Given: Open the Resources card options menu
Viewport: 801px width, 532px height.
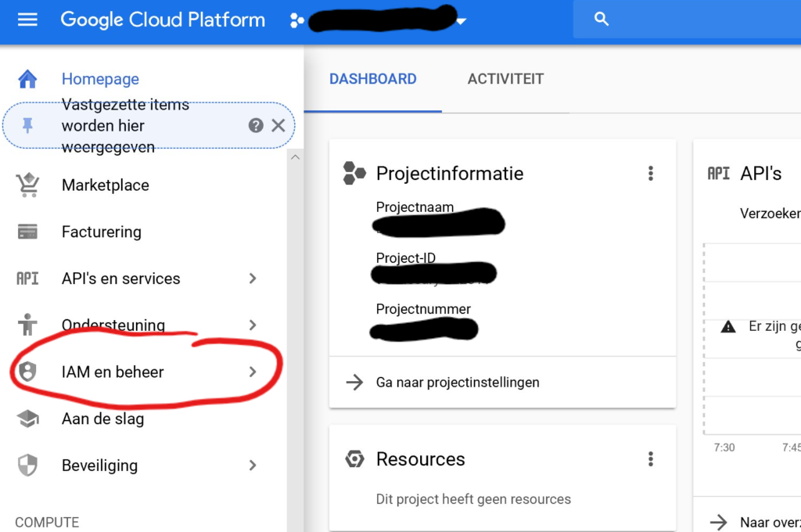Looking at the screenshot, I should pos(650,459).
